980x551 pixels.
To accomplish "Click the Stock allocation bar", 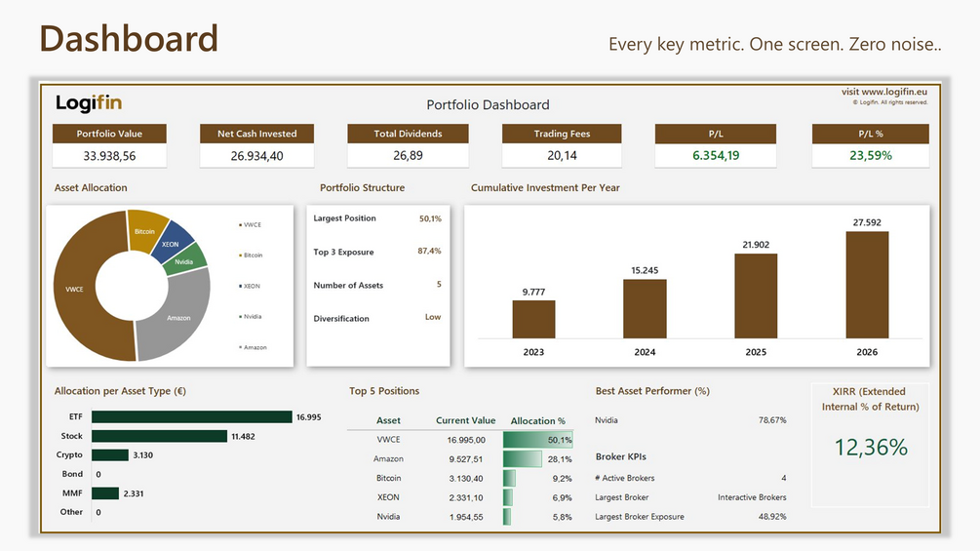I will pos(159,436).
